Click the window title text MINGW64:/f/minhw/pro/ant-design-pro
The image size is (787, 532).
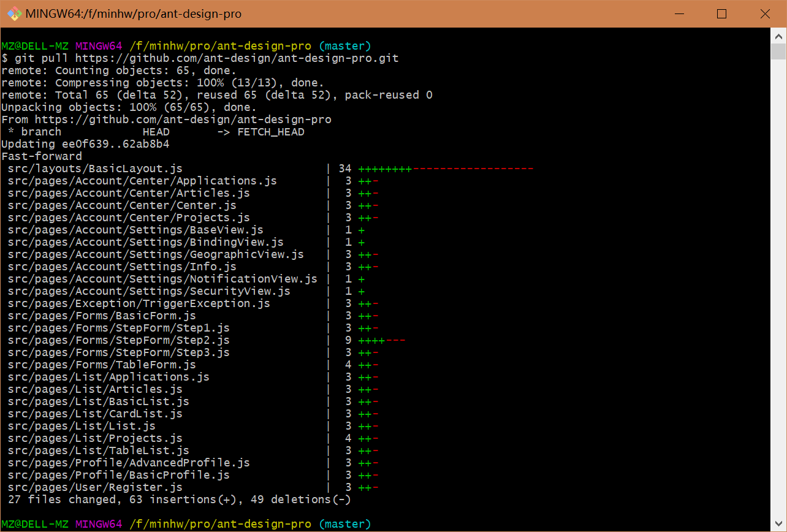click(134, 13)
